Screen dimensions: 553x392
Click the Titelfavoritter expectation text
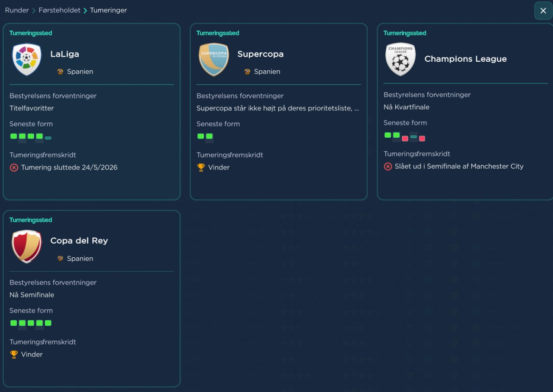click(32, 108)
